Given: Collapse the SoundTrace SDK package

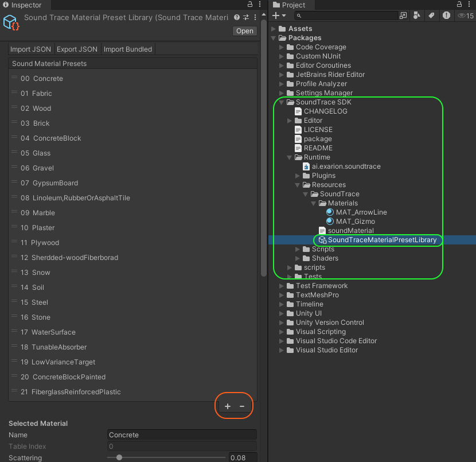Looking at the screenshot, I should [x=282, y=102].
